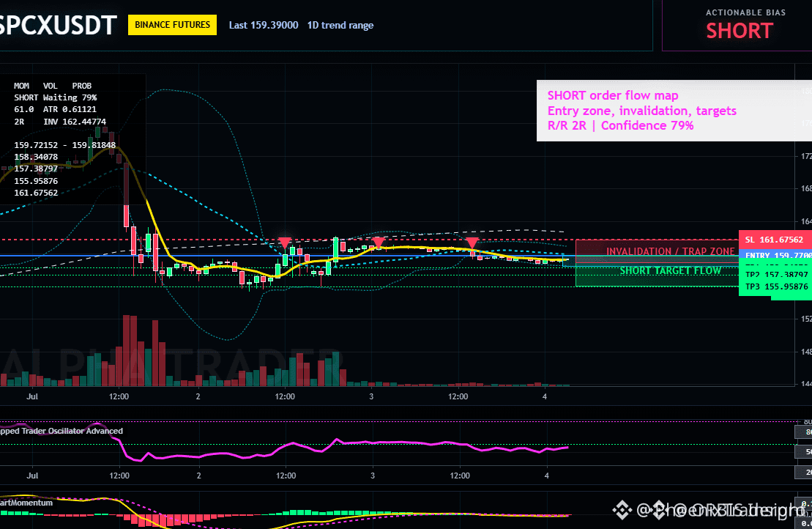This screenshot has width=812, height=529.
Task: Click the red SL 161.67562 price tag
Action: click(x=775, y=240)
